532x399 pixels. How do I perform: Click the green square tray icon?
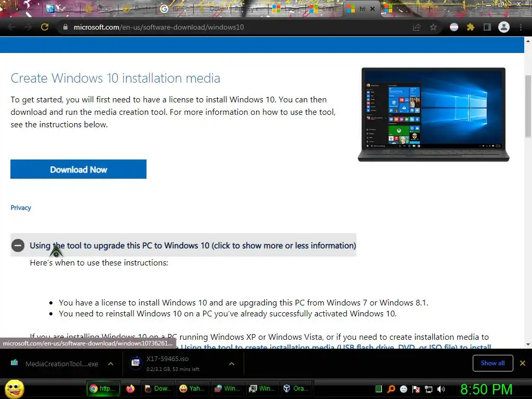coord(379,389)
